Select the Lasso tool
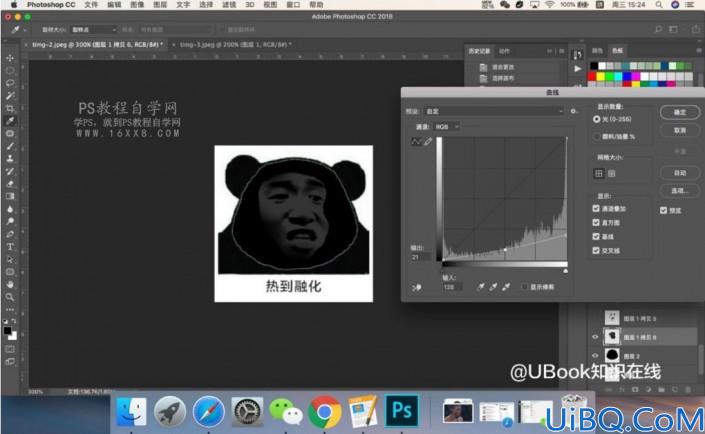This screenshot has width=705, height=434. tap(10, 83)
